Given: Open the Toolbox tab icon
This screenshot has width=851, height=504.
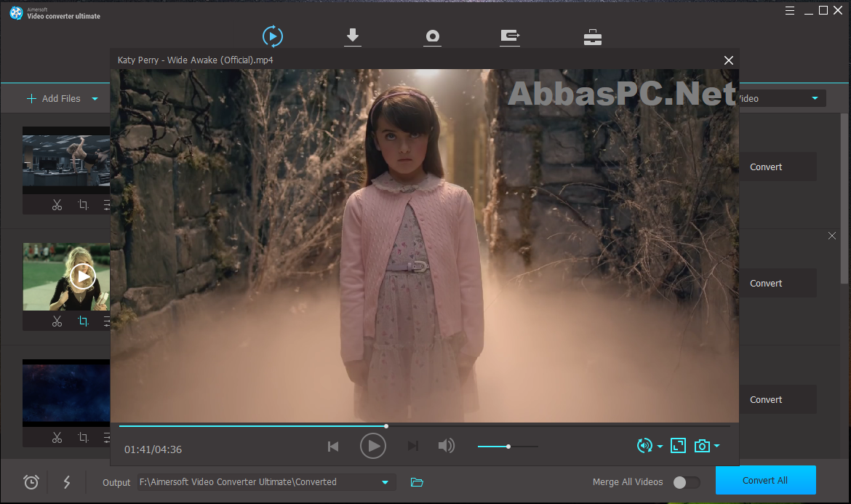Looking at the screenshot, I should [592, 37].
